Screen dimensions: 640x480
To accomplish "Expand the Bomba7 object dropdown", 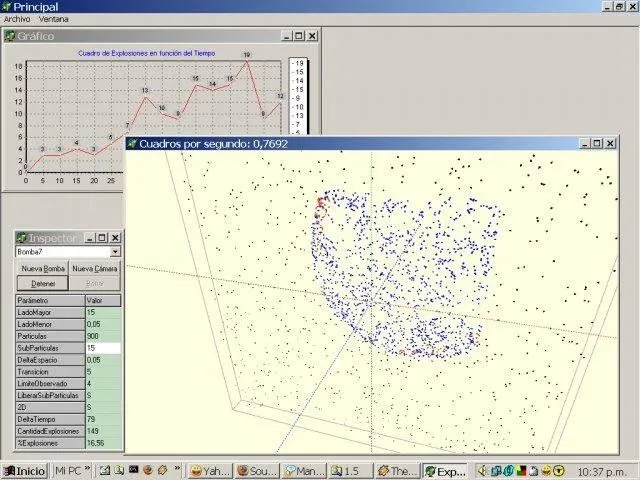I will click(x=116, y=252).
